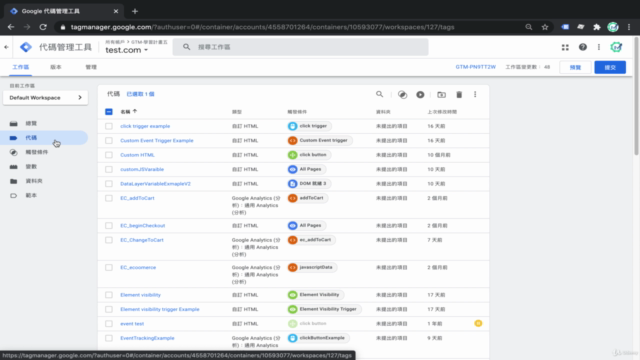Click the clickButtonExample trigger chip
Image resolution: width=640 pixels, height=360 pixels.
point(318,338)
